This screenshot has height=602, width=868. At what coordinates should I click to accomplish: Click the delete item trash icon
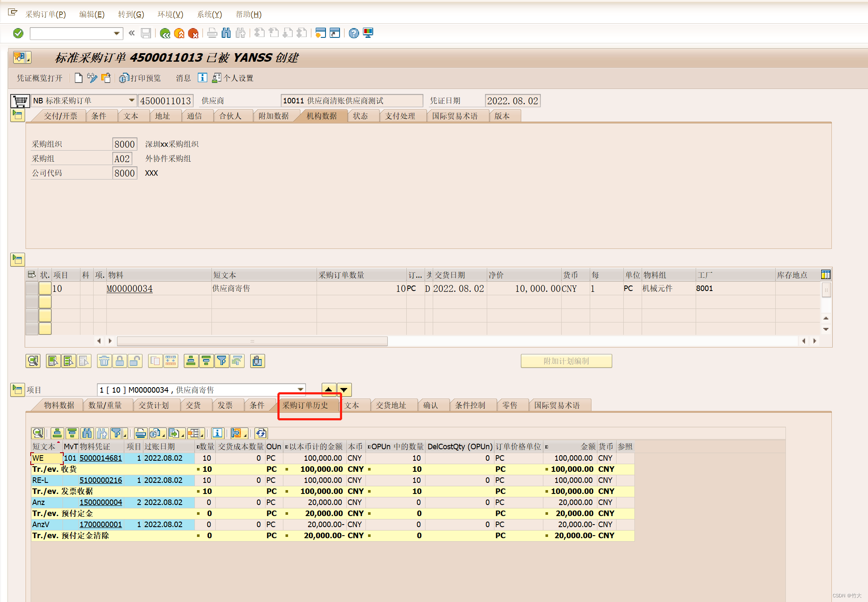coord(104,361)
